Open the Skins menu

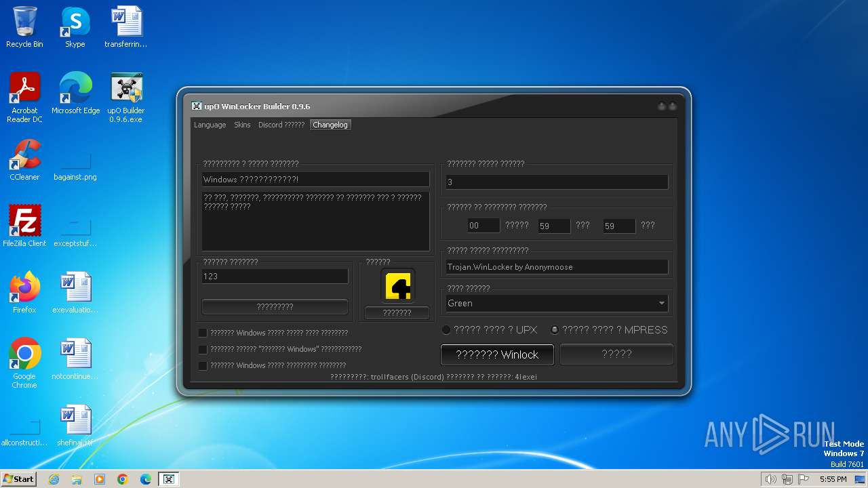click(x=242, y=125)
